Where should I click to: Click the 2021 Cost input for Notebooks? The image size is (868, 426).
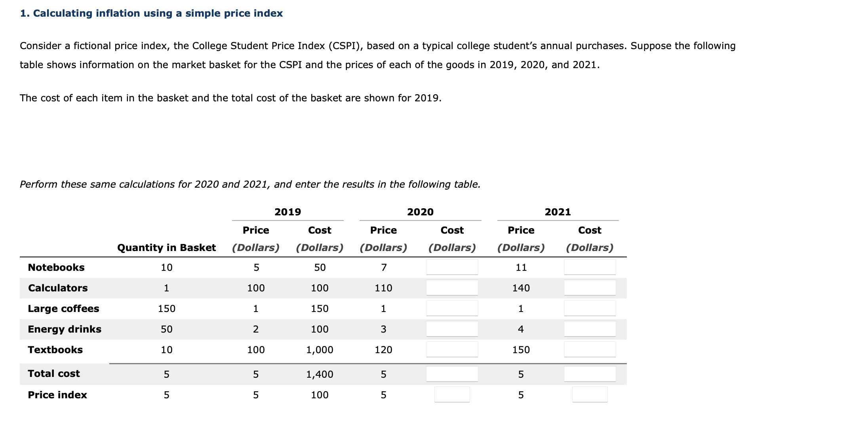(590, 267)
